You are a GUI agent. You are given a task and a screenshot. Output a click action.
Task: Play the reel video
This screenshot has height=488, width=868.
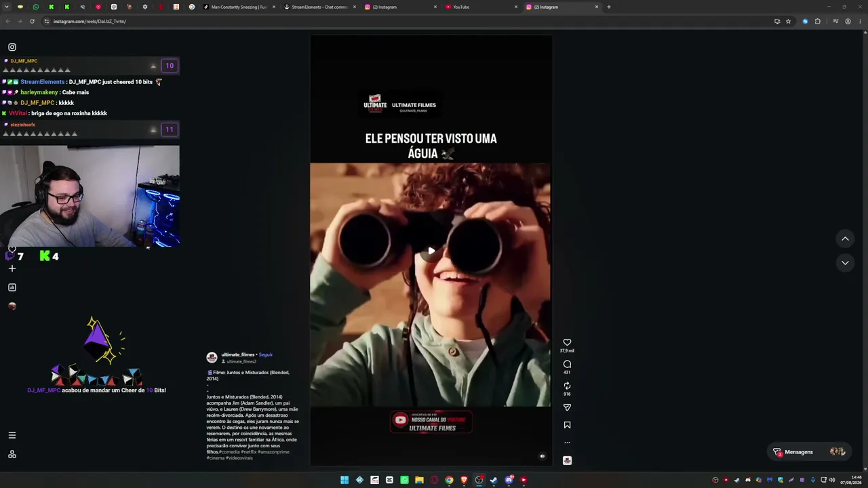(431, 251)
